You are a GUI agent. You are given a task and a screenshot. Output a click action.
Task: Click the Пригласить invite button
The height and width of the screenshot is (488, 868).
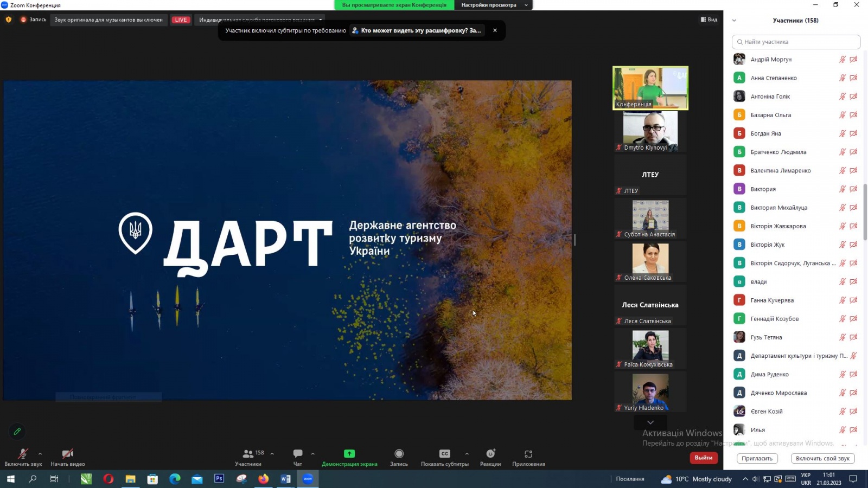pos(757,458)
